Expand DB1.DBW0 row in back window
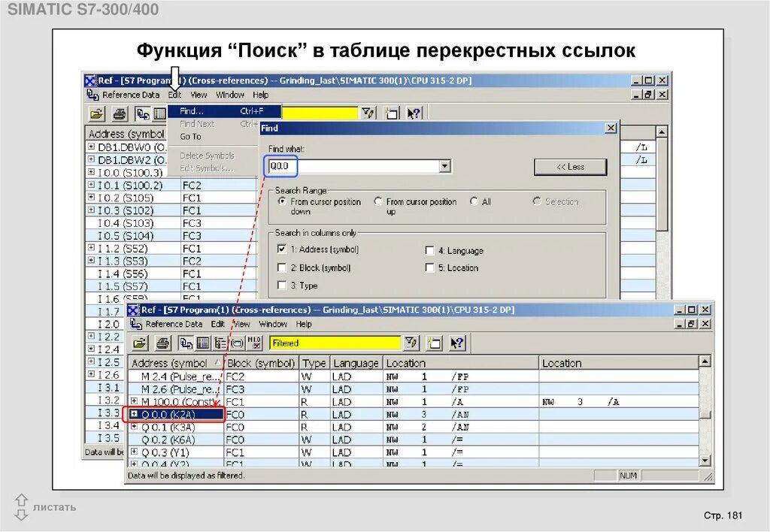This screenshot has height=532, width=770. click(91, 147)
